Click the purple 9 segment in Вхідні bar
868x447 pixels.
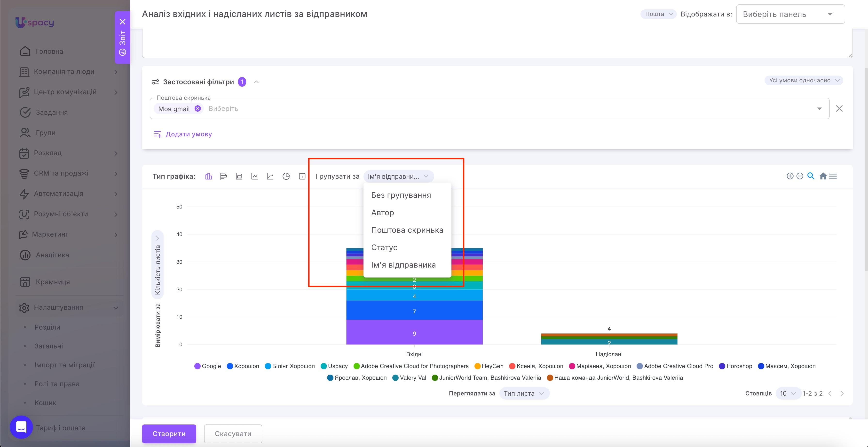pyautogui.click(x=414, y=332)
